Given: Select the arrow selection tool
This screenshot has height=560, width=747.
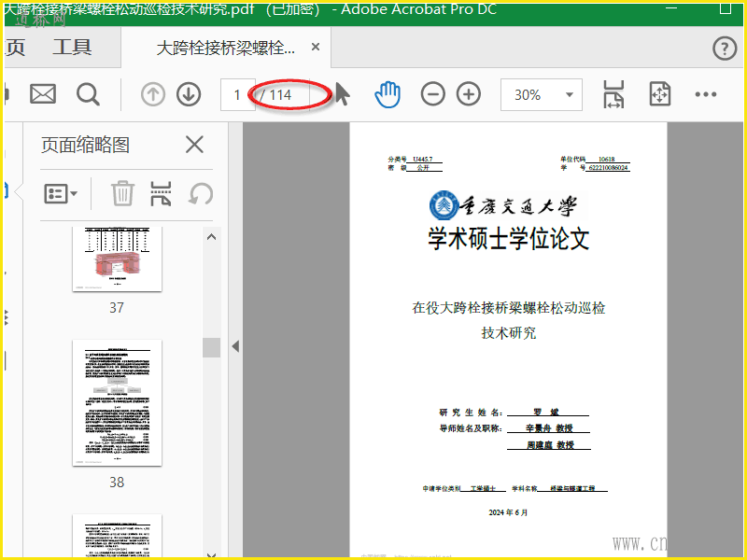Looking at the screenshot, I should pos(342,94).
